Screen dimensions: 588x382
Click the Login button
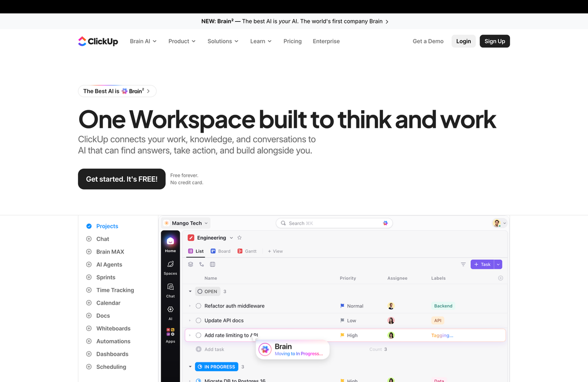pyautogui.click(x=463, y=41)
